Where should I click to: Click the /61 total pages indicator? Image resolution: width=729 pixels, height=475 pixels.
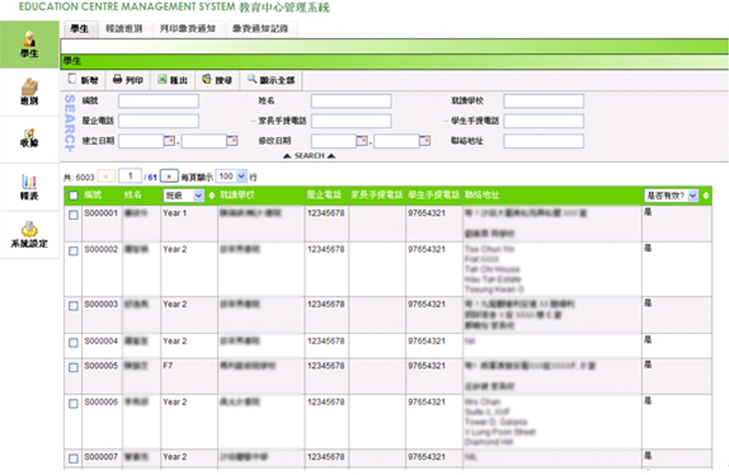[151, 177]
